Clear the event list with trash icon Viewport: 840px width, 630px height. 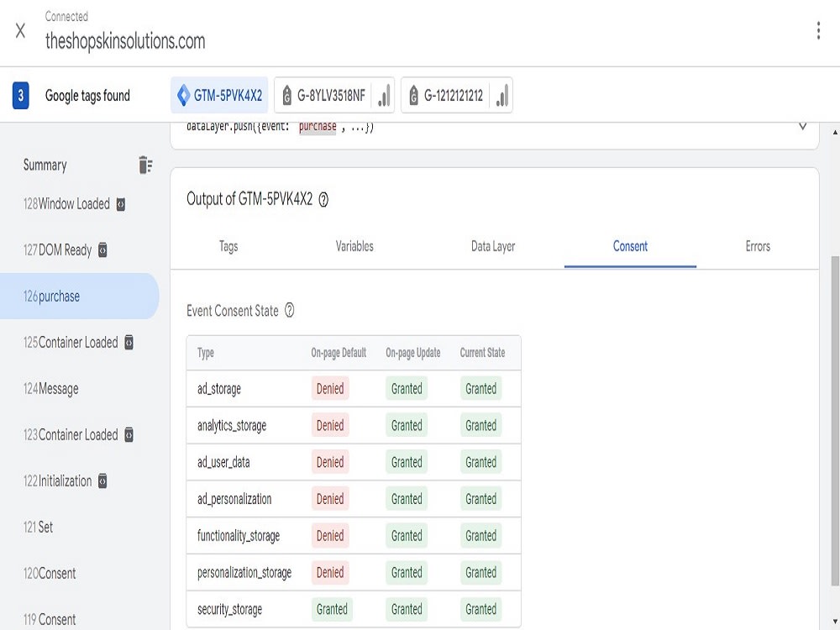coord(145,165)
